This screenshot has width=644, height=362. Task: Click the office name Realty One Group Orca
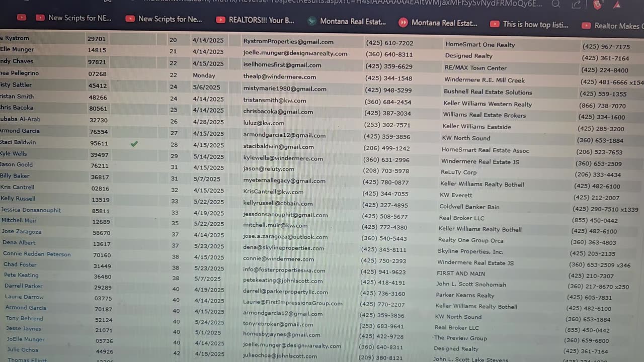click(x=471, y=240)
